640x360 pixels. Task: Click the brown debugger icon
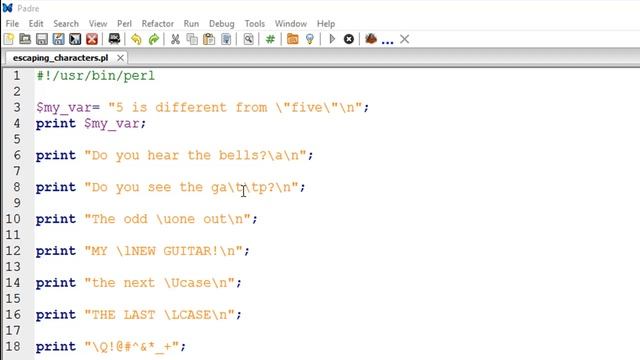coord(371,39)
